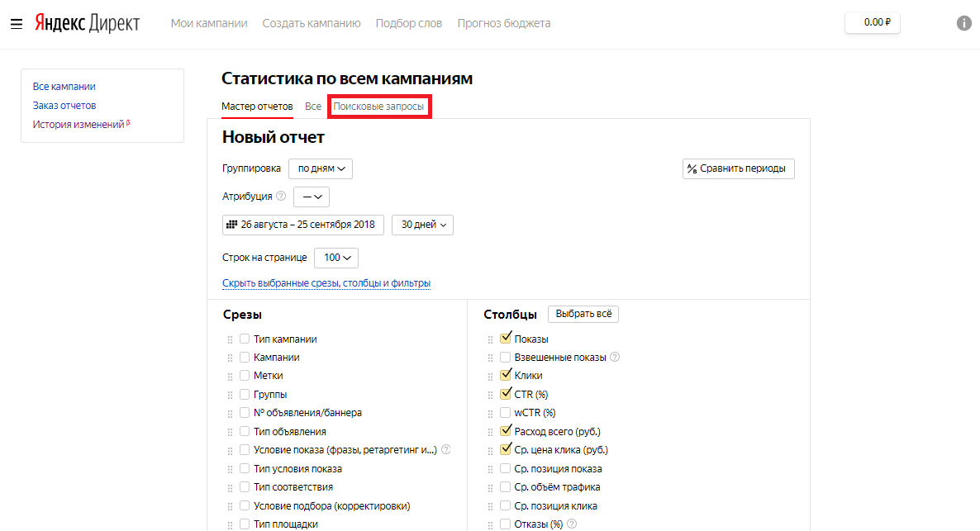Open the rows per page dropdown
The image size is (980, 531).
coord(335,257)
